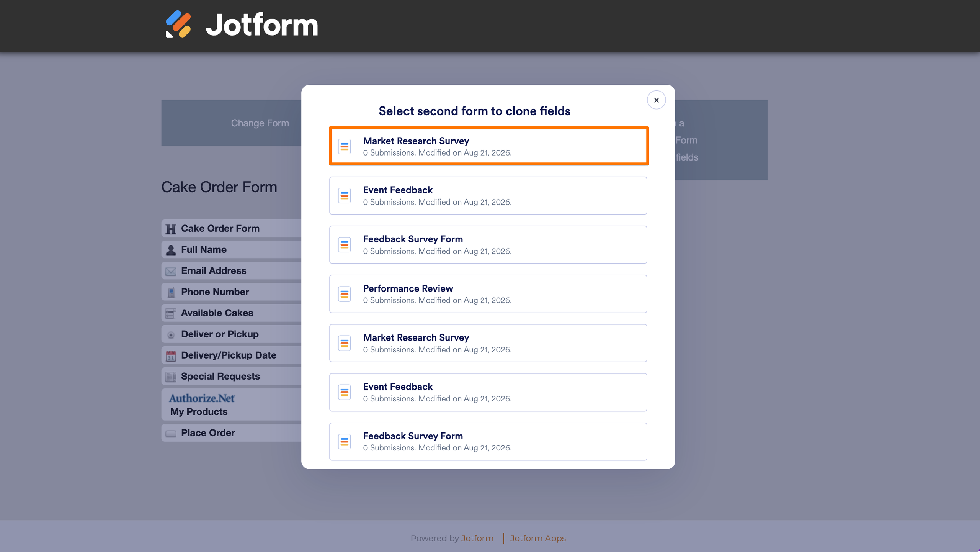Click the phone icon beside Phone Number

tap(171, 292)
